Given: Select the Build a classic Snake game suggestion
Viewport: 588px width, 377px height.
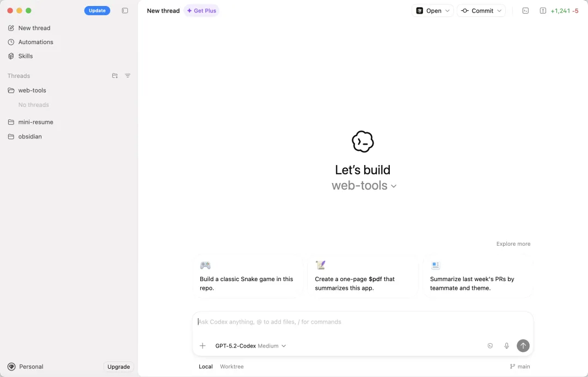Looking at the screenshot, I should [248, 276].
